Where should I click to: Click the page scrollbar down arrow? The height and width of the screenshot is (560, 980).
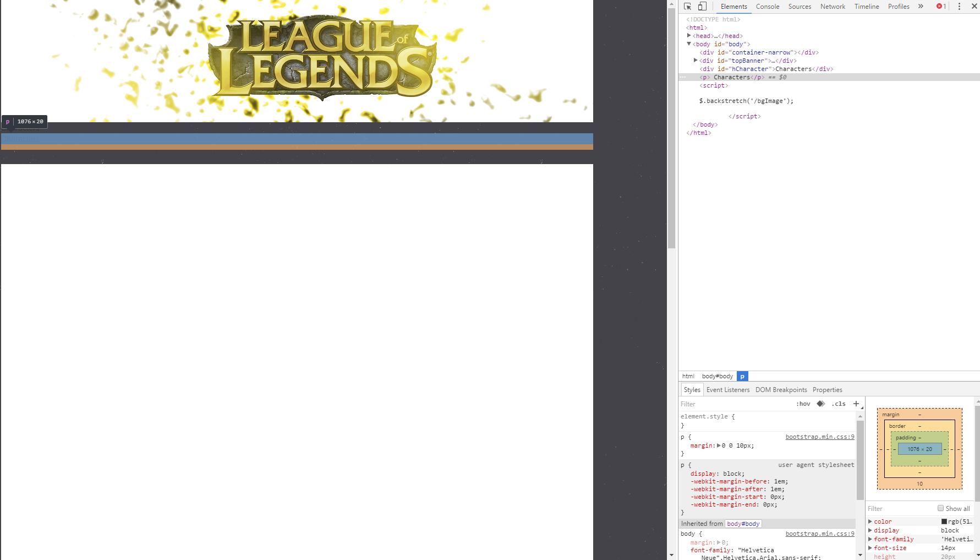[671, 555]
